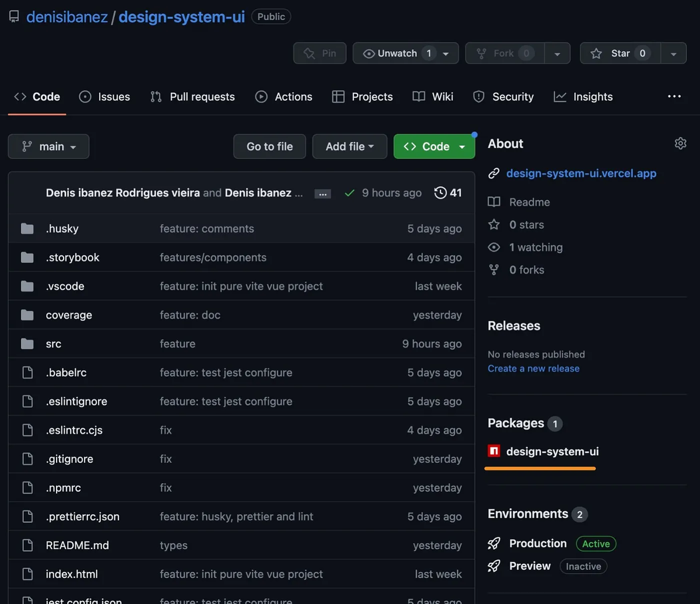Click the link icon beside vercel.app URL

(x=494, y=173)
